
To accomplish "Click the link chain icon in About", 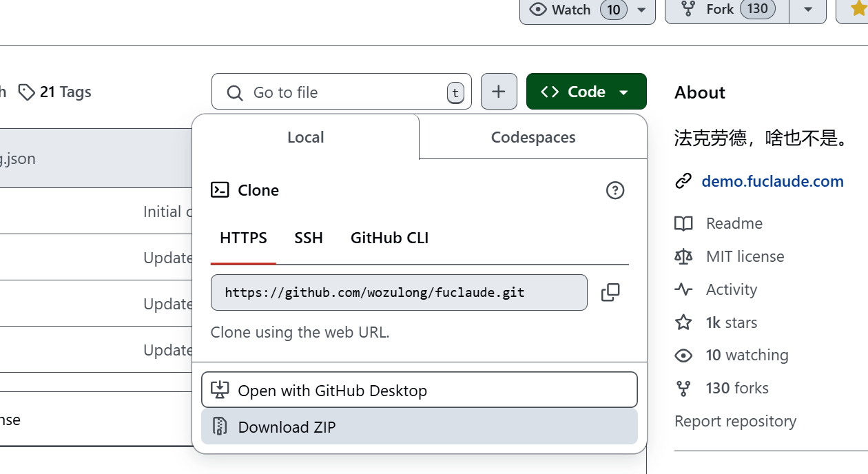I will [683, 181].
